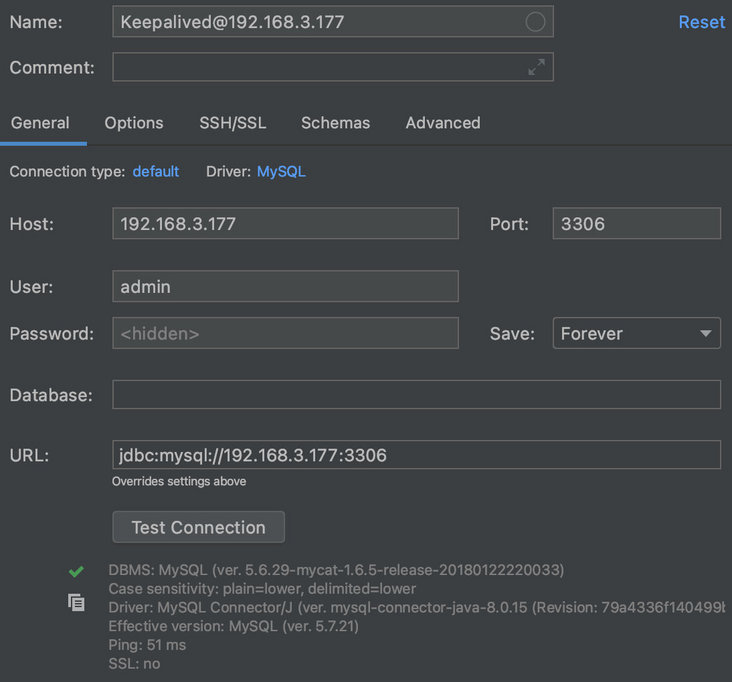Viewport: 732px width, 682px height.
Task: Open the Connection type default dropdown link
Action: pyautogui.click(x=155, y=172)
